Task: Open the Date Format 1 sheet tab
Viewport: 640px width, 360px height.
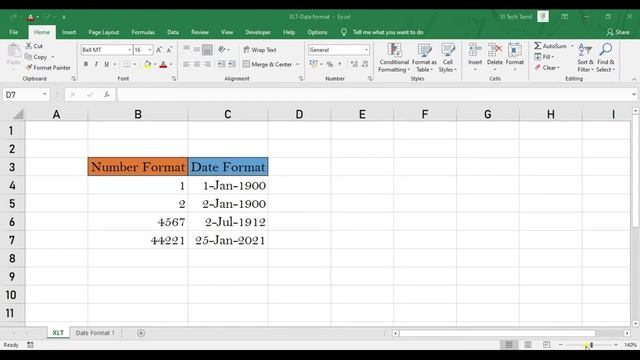Action: 95,333
